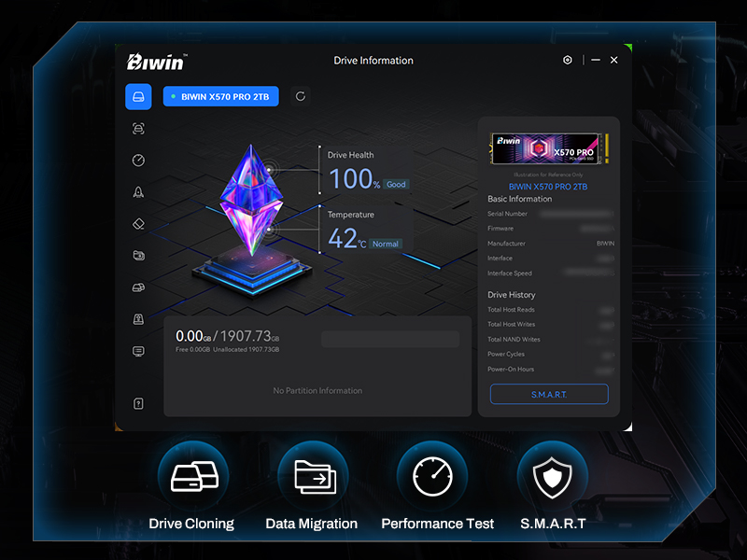Click the 'Performance Test' caption
This screenshot has width=747, height=560.
point(437,524)
